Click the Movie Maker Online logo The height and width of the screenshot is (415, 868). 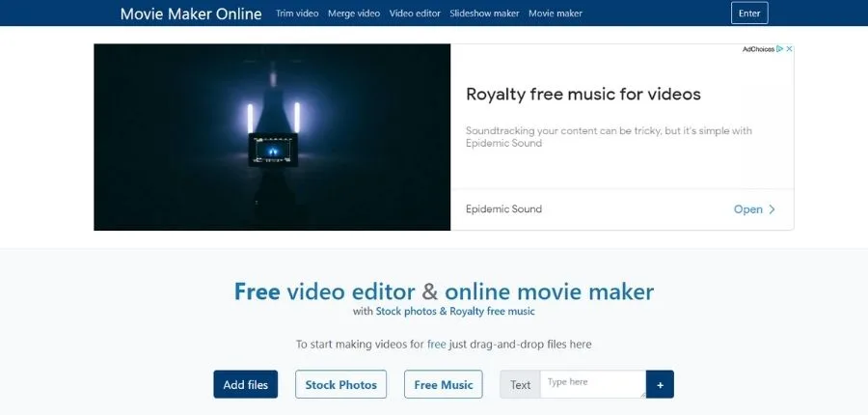pyautogui.click(x=190, y=14)
